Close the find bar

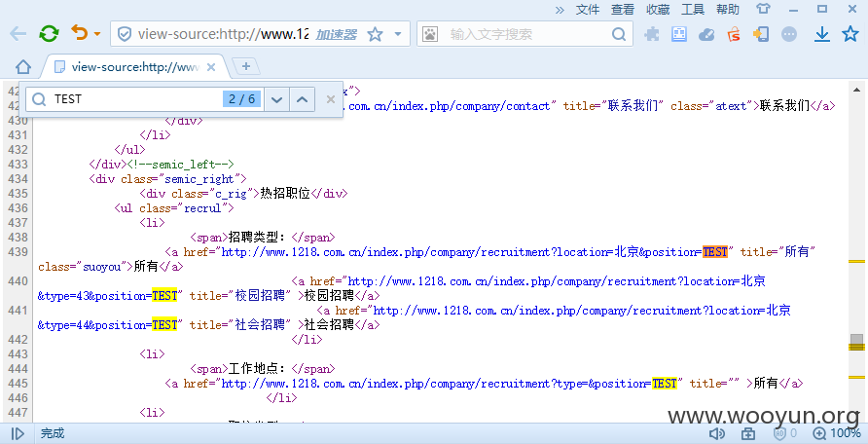[x=331, y=99]
